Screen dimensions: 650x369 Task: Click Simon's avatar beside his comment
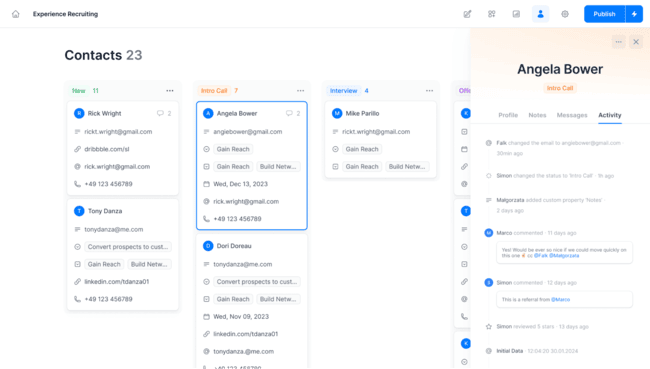click(x=489, y=283)
